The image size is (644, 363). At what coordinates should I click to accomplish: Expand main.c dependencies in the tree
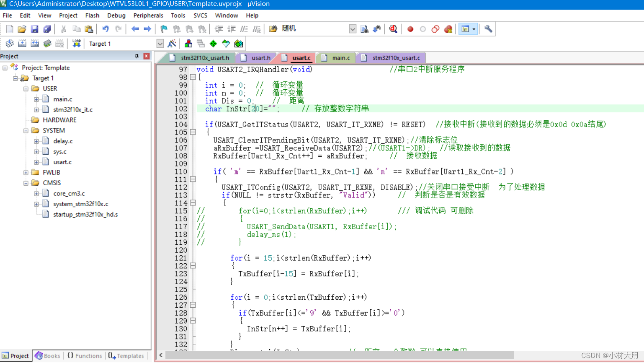coord(36,99)
